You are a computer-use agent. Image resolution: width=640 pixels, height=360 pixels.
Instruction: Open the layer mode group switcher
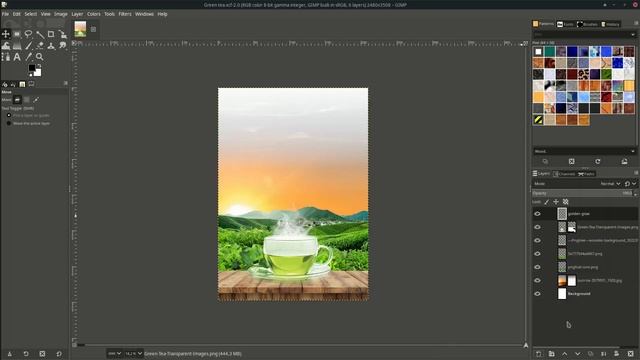coord(630,184)
